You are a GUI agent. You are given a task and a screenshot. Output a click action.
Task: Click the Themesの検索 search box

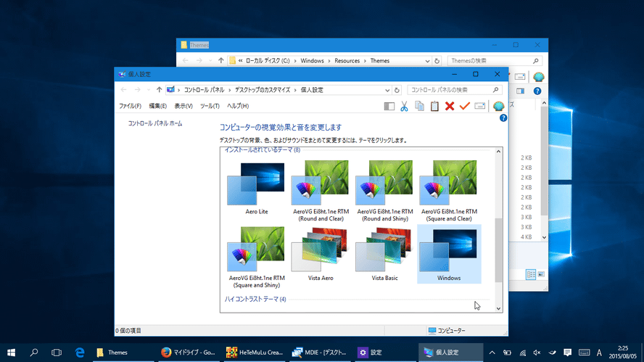(495, 61)
